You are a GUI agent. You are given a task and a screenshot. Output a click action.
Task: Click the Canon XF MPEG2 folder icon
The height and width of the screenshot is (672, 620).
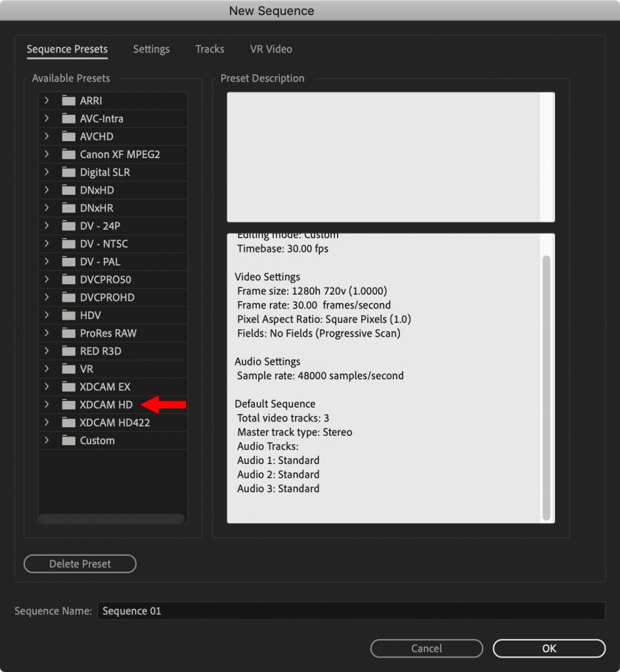(68, 154)
